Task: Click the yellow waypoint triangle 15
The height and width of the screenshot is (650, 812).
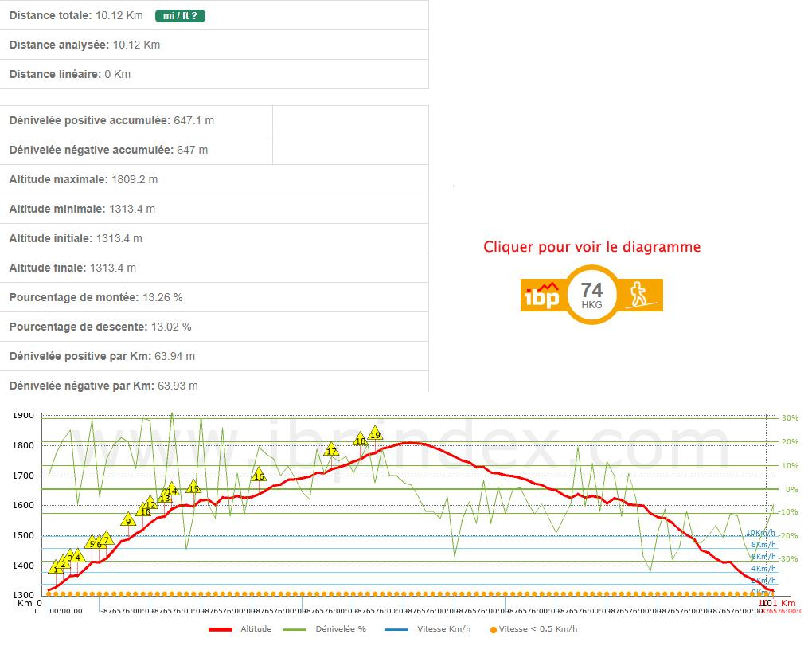Action: 193,487
